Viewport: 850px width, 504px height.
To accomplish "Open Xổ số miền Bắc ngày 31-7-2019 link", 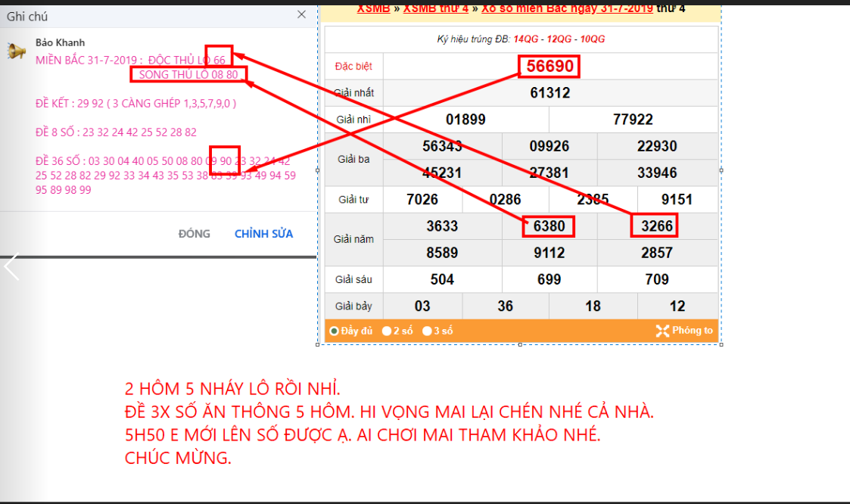I will [x=566, y=8].
